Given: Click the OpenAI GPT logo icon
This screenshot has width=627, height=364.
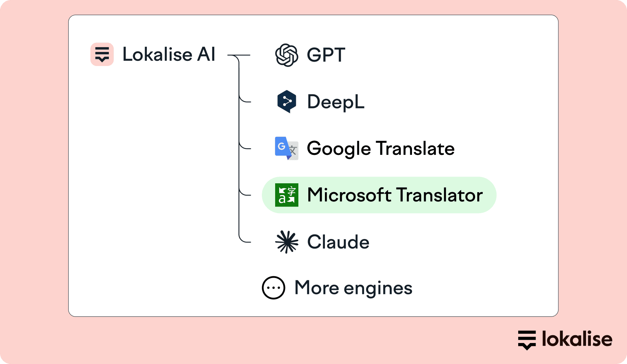Looking at the screenshot, I should tap(287, 55).
